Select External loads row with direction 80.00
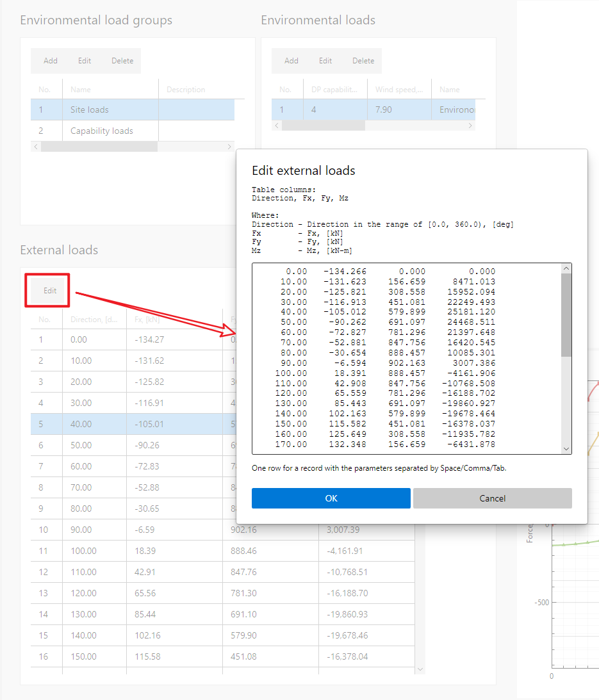Viewport: 599px width, 700px height. [133, 509]
